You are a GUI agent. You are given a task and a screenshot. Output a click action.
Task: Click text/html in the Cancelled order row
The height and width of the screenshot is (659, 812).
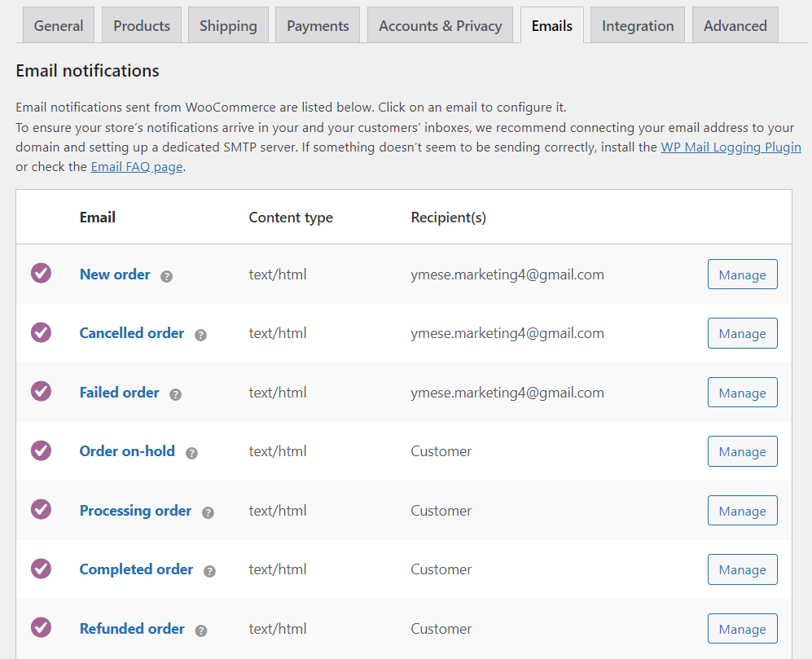pyautogui.click(x=278, y=334)
